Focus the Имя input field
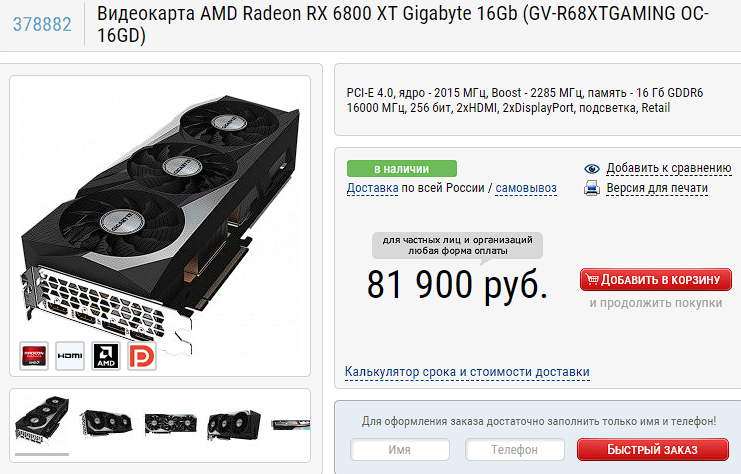The width and height of the screenshot is (741, 474). click(x=400, y=449)
